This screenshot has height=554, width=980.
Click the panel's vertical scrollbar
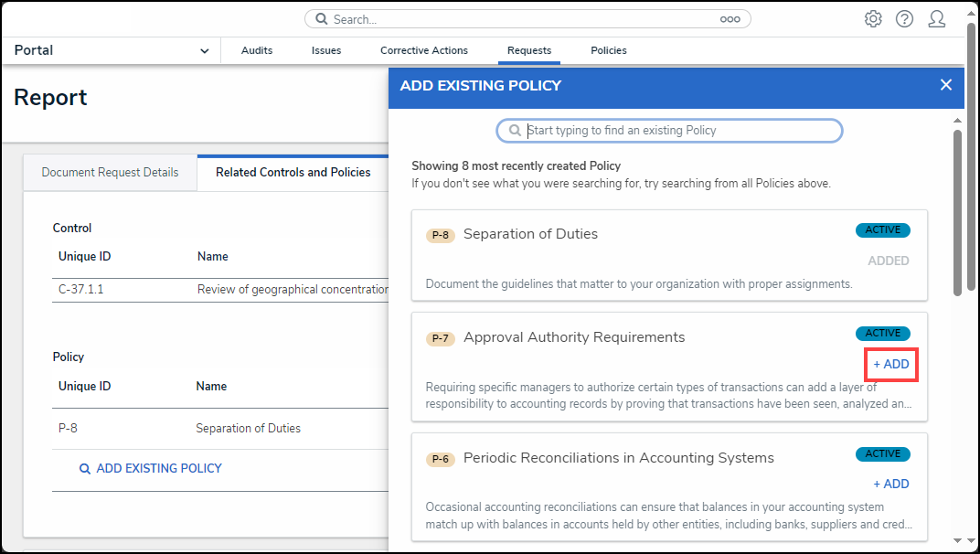(x=957, y=210)
